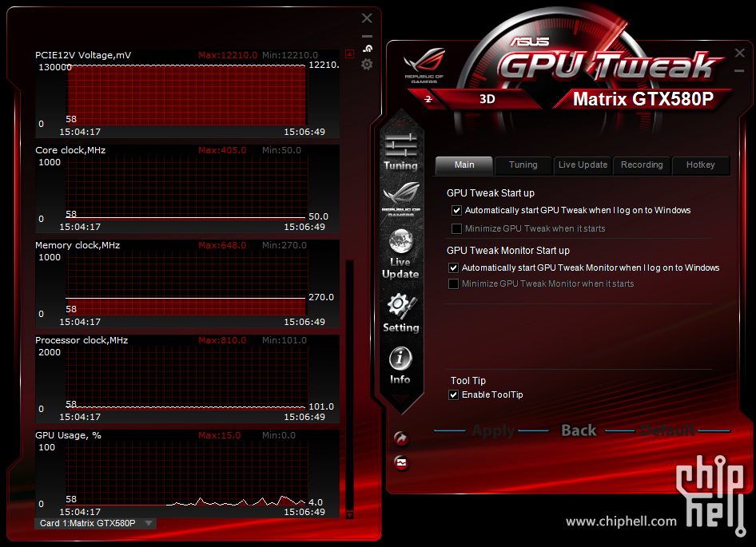Click the "Max:405.0" core clock value
756x547 pixels.
coord(222,150)
